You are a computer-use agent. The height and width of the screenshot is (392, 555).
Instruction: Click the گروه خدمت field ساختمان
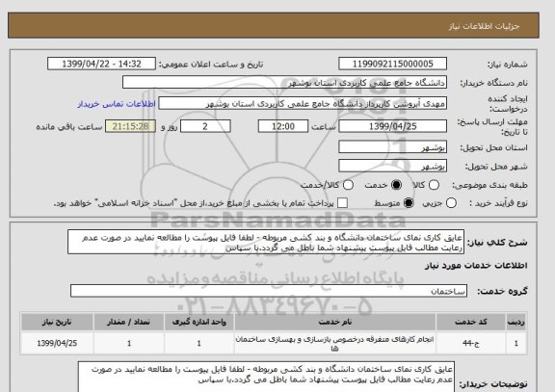coord(269,291)
